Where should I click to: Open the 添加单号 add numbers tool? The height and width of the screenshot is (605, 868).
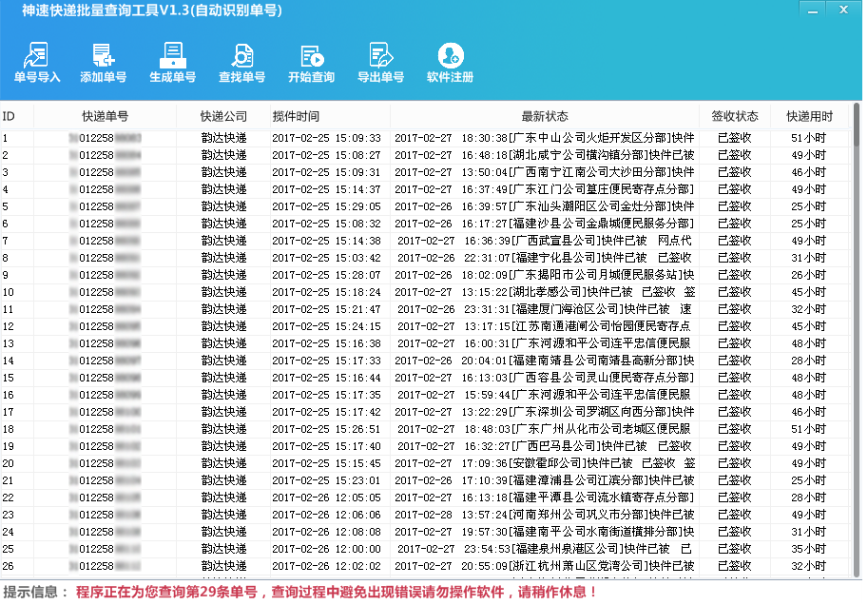point(103,59)
